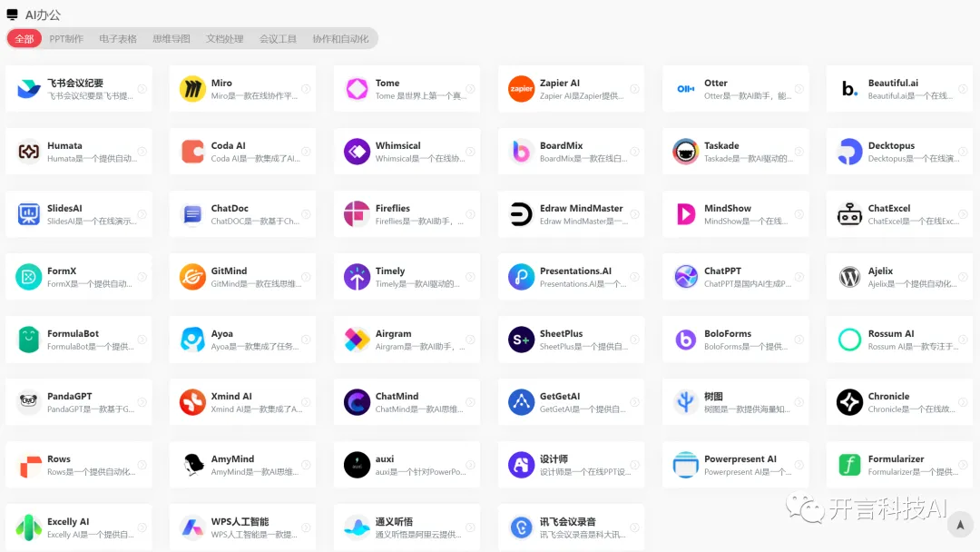Viewport: 980px width, 552px height.
Task: Click the go-to arrow on Humata card
Action: click(x=142, y=152)
